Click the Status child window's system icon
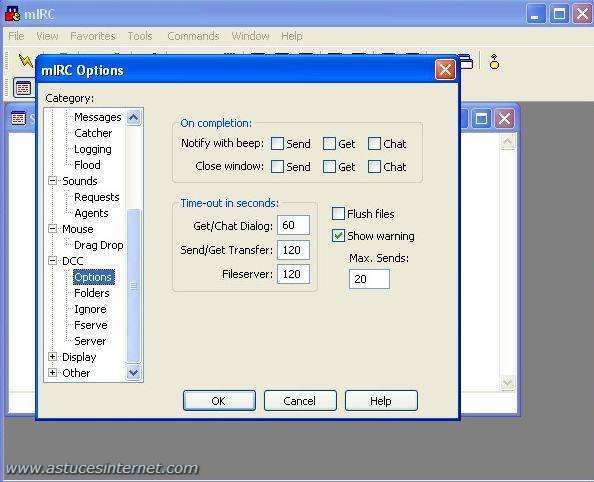Screen dimensions: 594x482 [x=19, y=118]
